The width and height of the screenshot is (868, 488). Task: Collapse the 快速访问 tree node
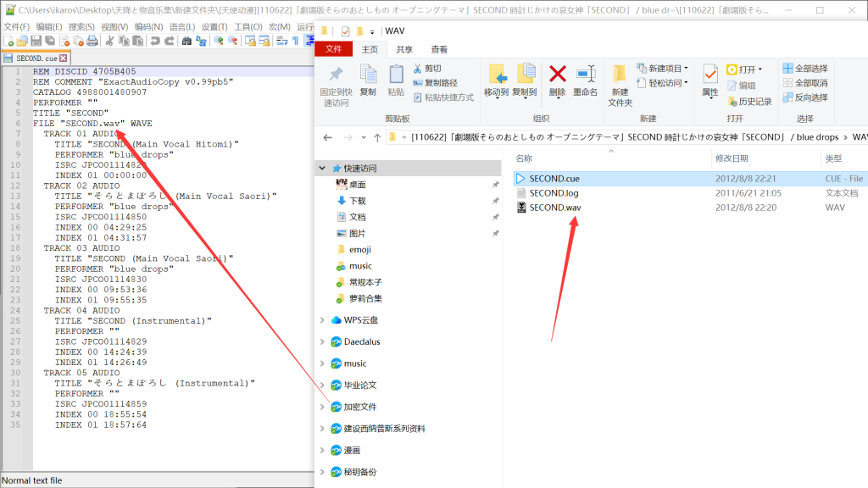[322, 168]
